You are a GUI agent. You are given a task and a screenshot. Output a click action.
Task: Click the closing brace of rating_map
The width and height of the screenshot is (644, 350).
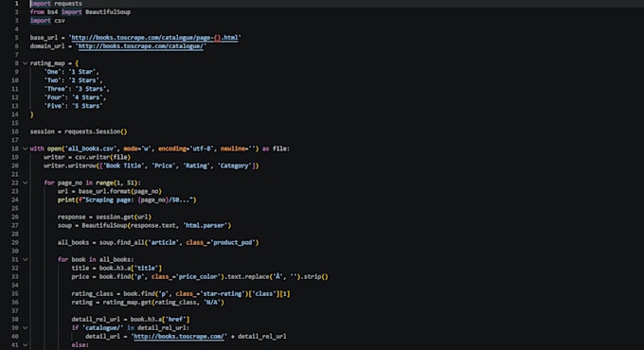coord(31,114)
